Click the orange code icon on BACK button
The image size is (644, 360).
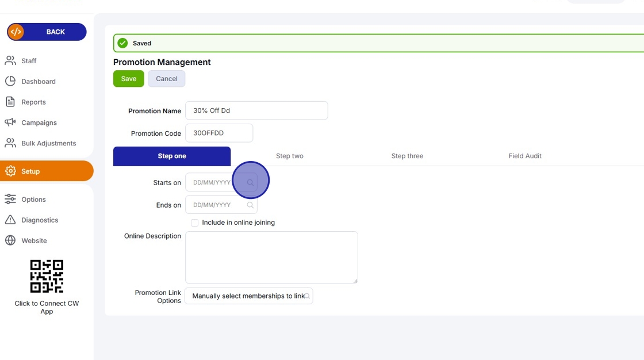(x=16, y=32)
